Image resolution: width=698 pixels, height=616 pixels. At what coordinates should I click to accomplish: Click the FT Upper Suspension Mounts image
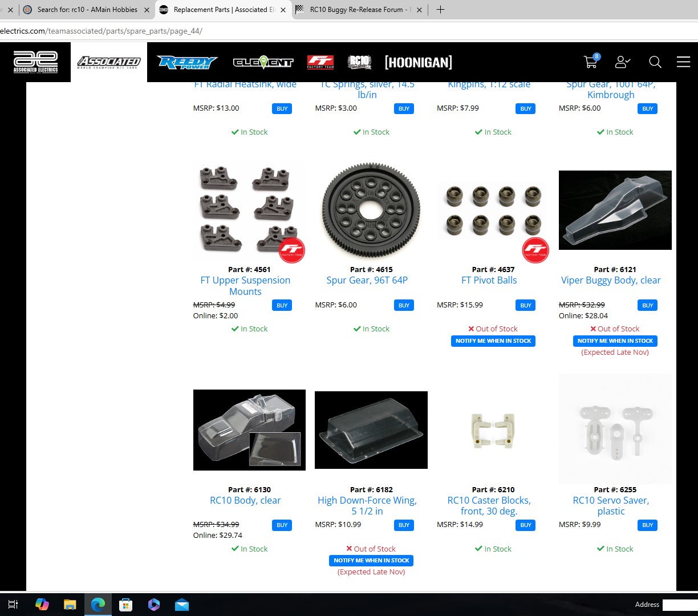(x=249, y=210)
